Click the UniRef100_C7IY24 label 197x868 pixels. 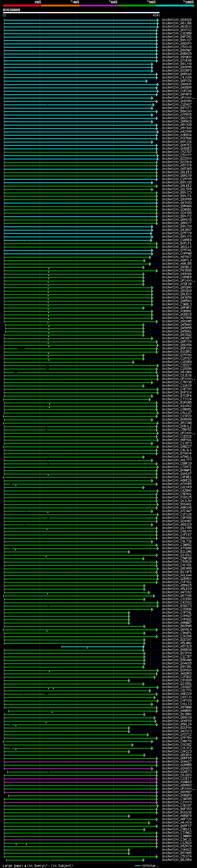point(176,399)
